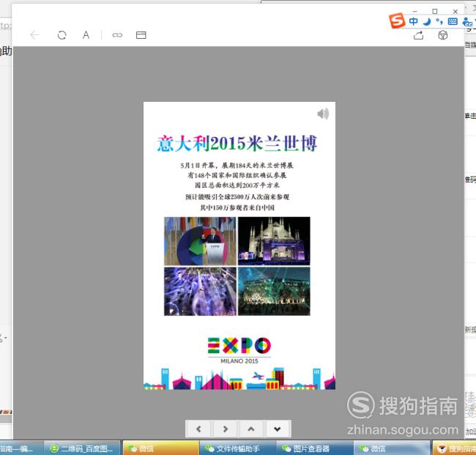Switch to 图片查看器 taskbar window
The width and height of the screenshot is (476, 455).
tap(315, 448)
